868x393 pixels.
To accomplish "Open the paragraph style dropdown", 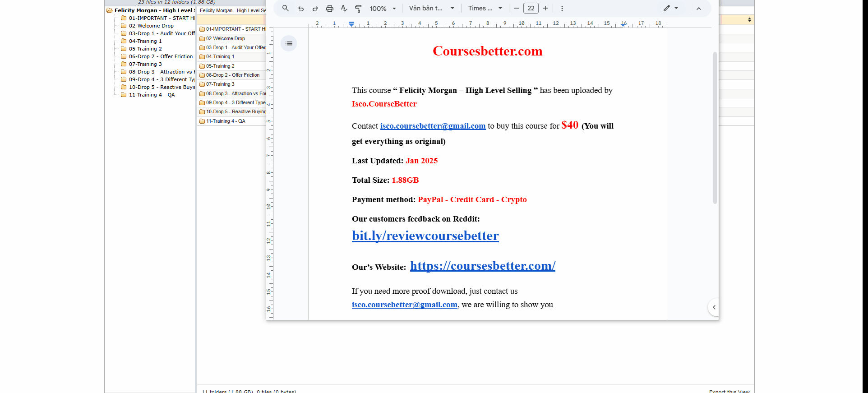I will pos(431,9).
